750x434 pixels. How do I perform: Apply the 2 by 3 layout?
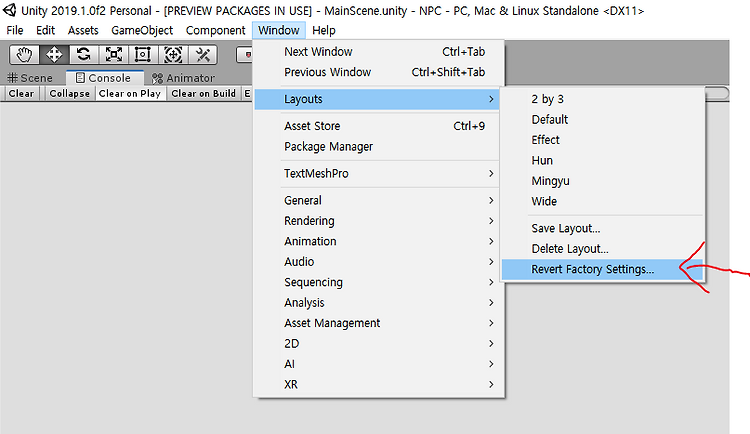click(x=602, y=99)
